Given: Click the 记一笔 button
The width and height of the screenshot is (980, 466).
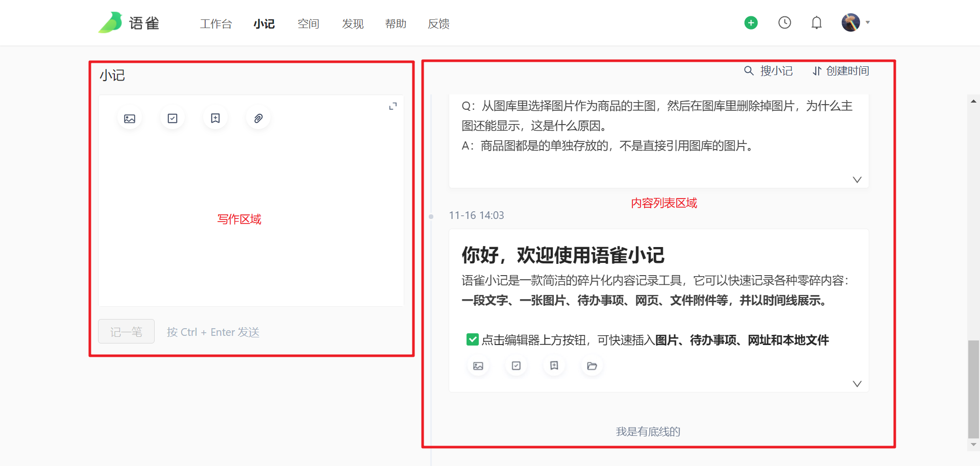Looking at the screenshot, I should [x=126, y=332].
